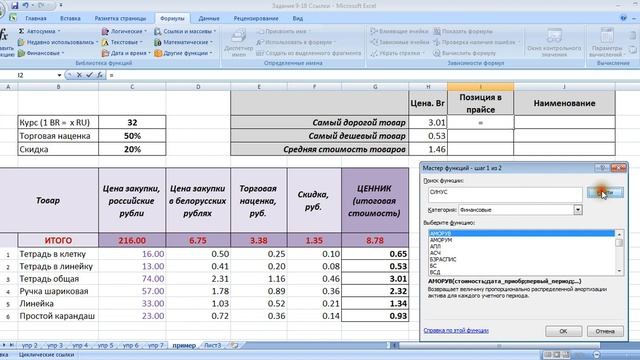The width and height of the screenshot is (640, 360).
Task: Switch to the Главная ribbon tab
Action: point(36,18)
